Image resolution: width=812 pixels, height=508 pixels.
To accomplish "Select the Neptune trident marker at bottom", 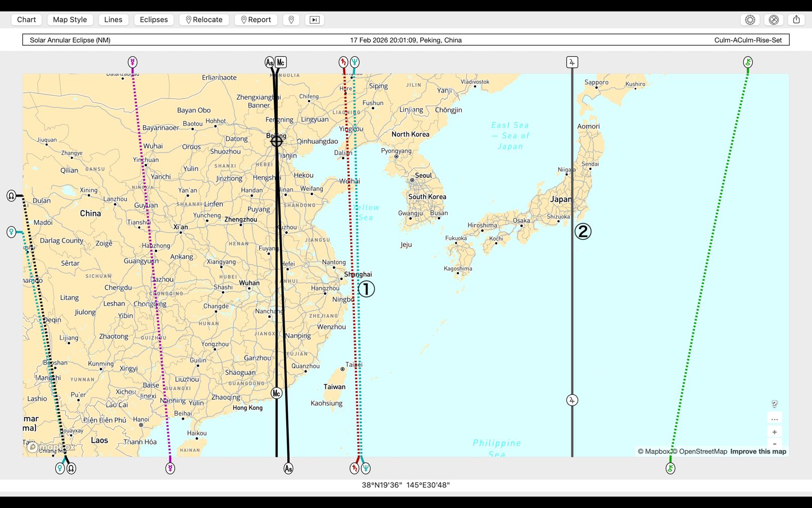I will click(x=365, y=468).
